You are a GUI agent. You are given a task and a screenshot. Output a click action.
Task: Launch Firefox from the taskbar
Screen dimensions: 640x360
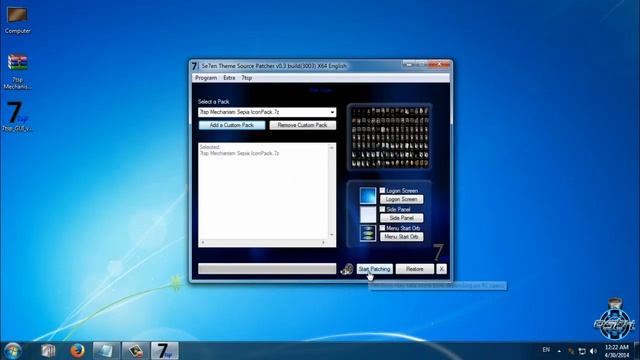77,351
